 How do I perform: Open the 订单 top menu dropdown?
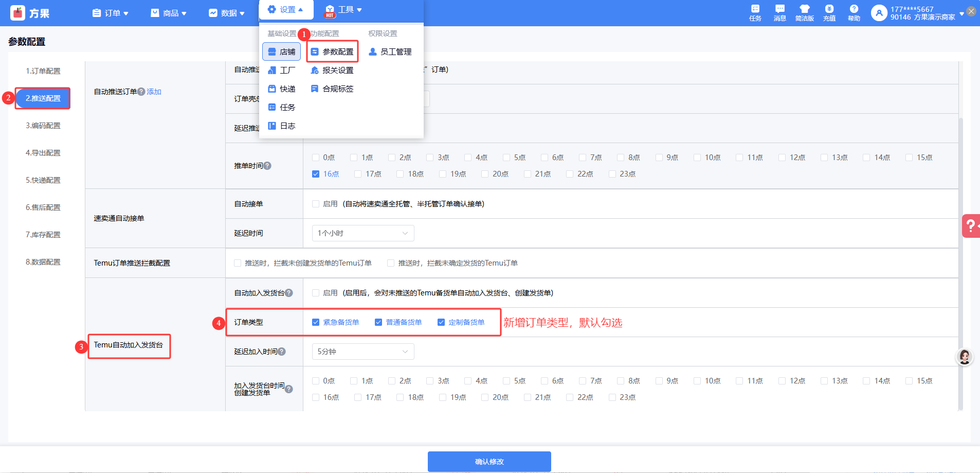(x=111, y=13)
